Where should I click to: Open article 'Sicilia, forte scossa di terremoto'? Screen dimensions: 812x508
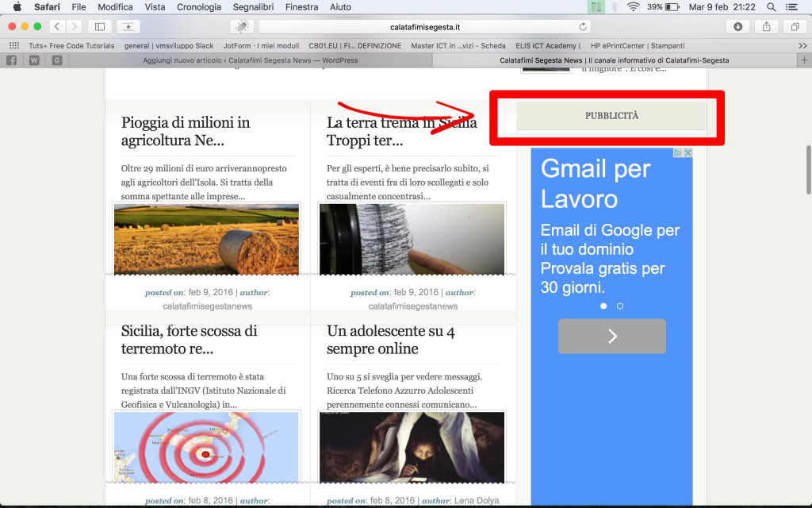pos(189,340)
